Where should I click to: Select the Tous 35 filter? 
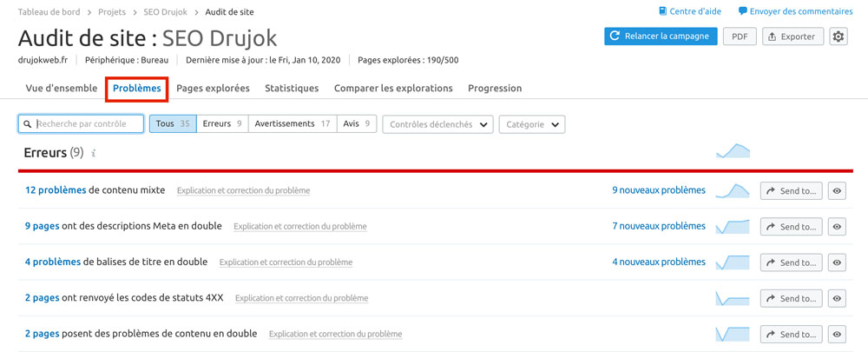point(173,124)
